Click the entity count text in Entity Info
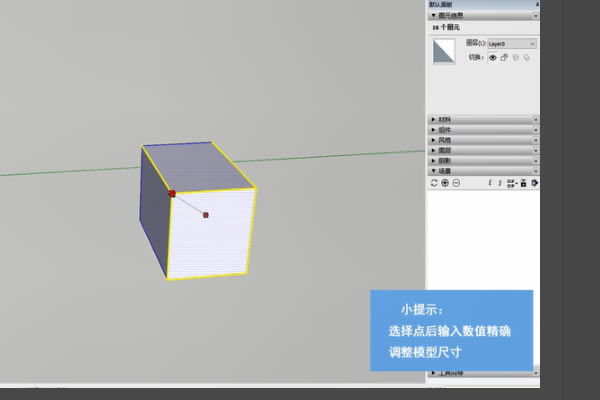600x400 pixels. (446, 27)
